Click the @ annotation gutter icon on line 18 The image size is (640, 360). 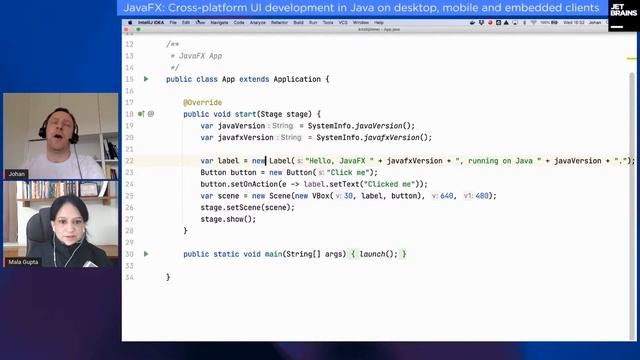tap(151, 114)
